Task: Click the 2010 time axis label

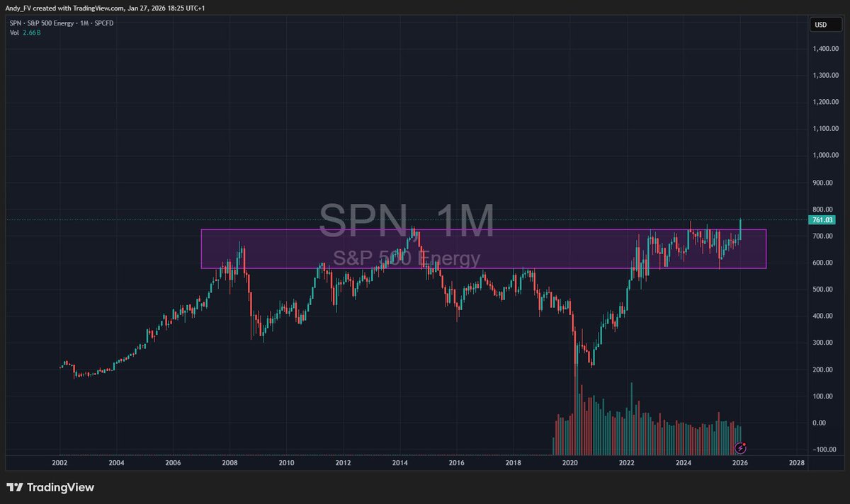Action: tap(286, 463)
